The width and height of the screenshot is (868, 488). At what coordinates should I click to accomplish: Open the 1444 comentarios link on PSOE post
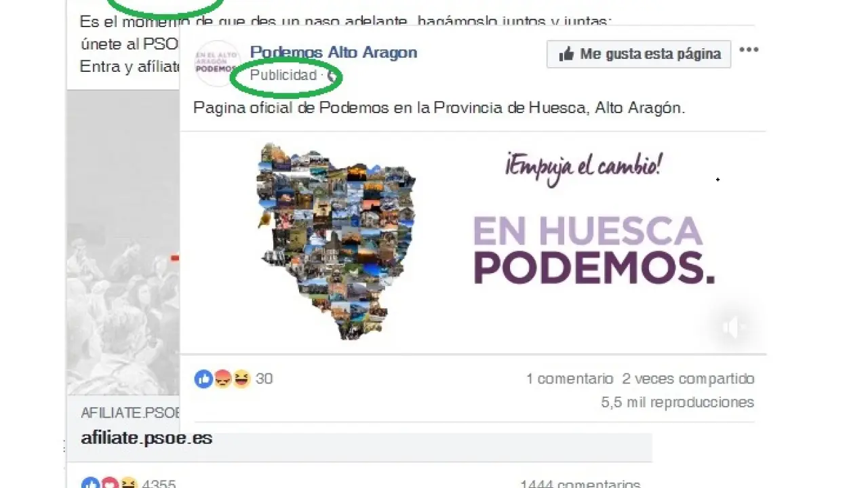tap(580, 484)
